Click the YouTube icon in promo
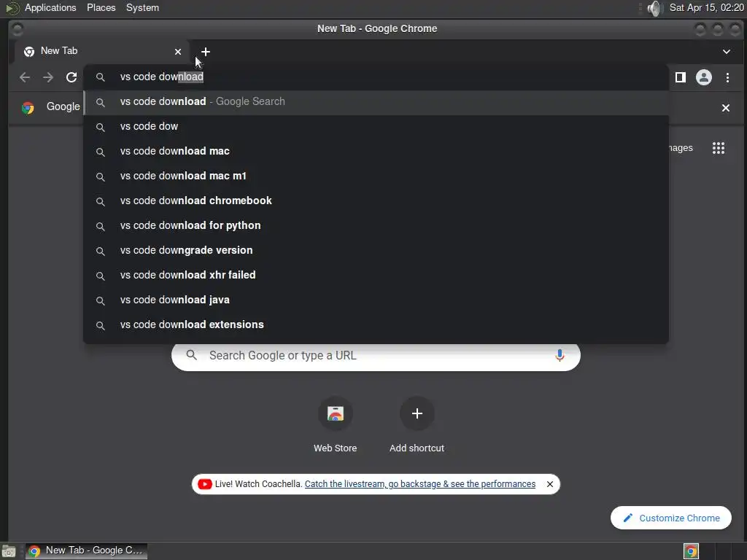 pyautogui.click(x=205, y=484)
